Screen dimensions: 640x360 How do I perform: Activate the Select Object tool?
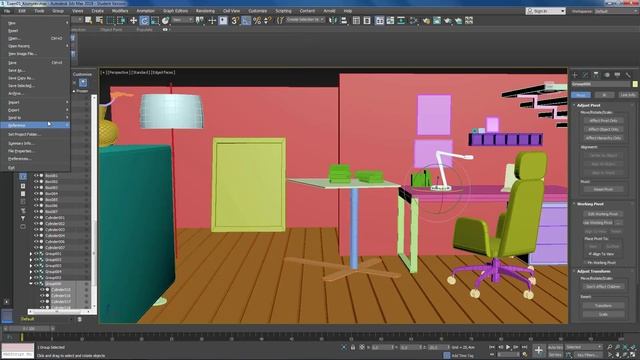89,20
